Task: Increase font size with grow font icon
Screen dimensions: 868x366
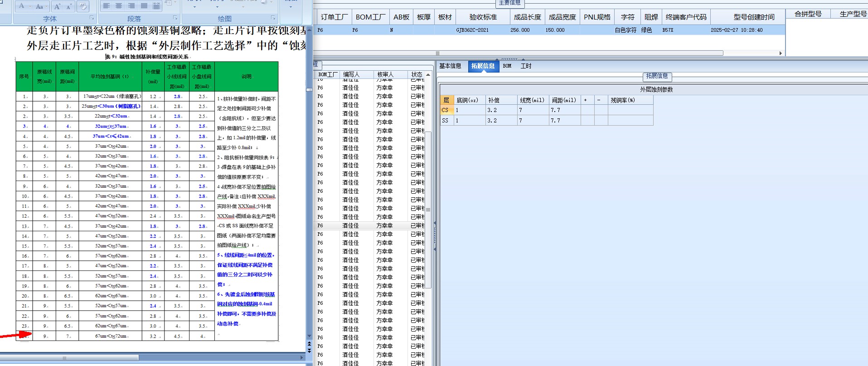Action: click(x=57, y=6)
